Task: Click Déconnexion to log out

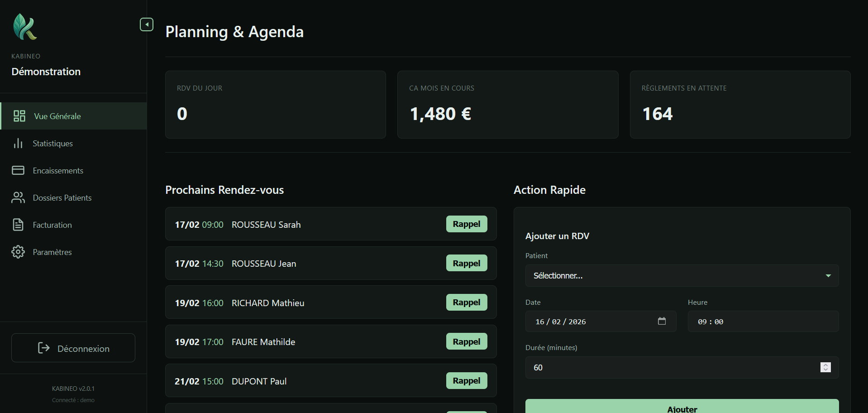Action: click(73, 348)
